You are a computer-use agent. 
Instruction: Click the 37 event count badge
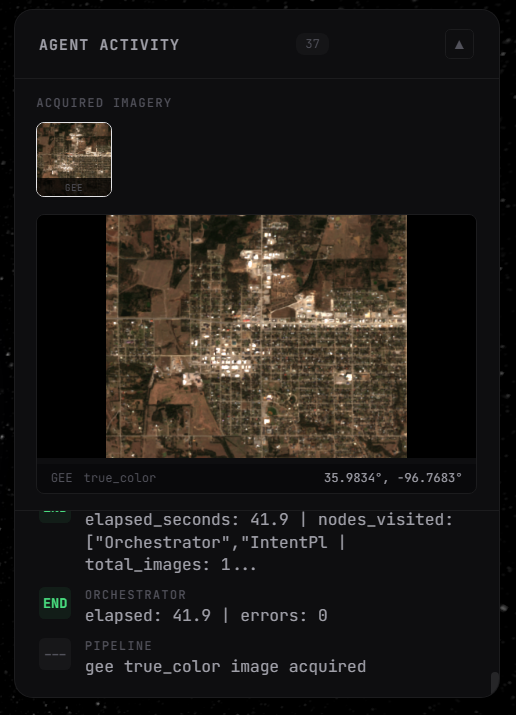312,44
